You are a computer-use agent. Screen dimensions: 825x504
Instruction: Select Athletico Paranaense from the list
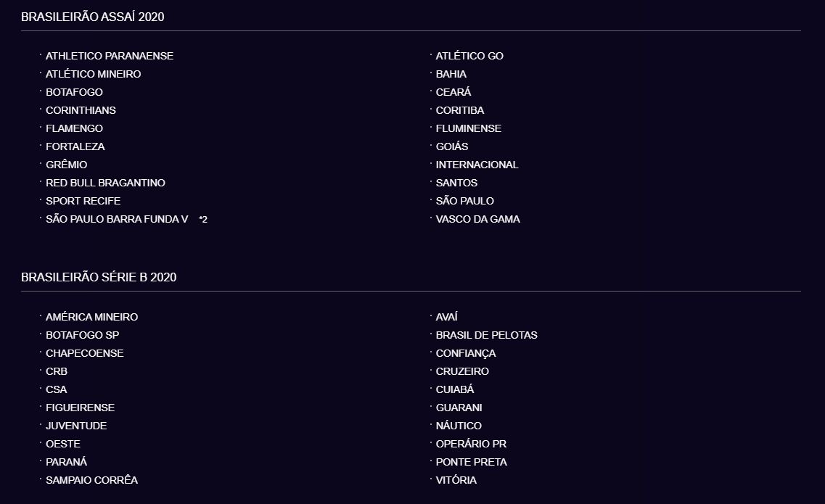(110, 56)
